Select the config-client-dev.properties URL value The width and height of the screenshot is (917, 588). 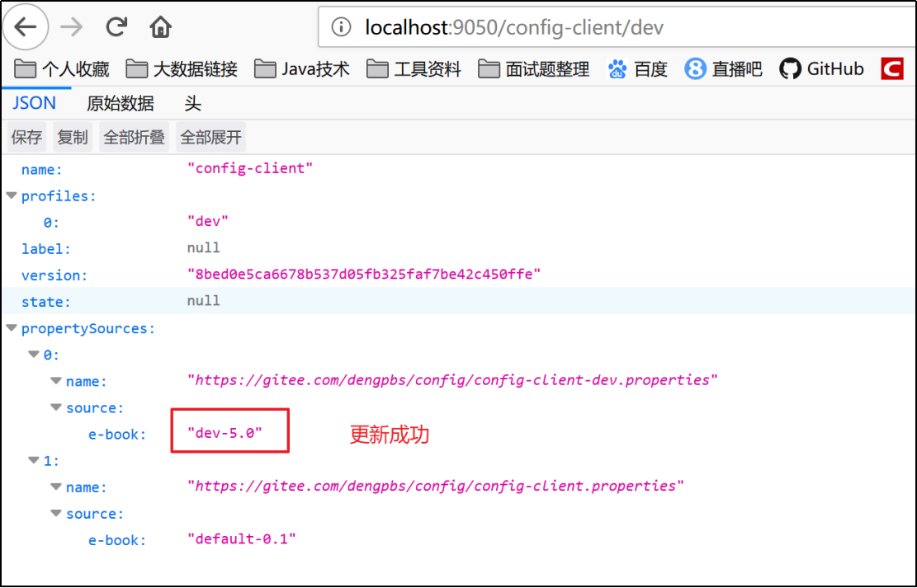[452, 380]
